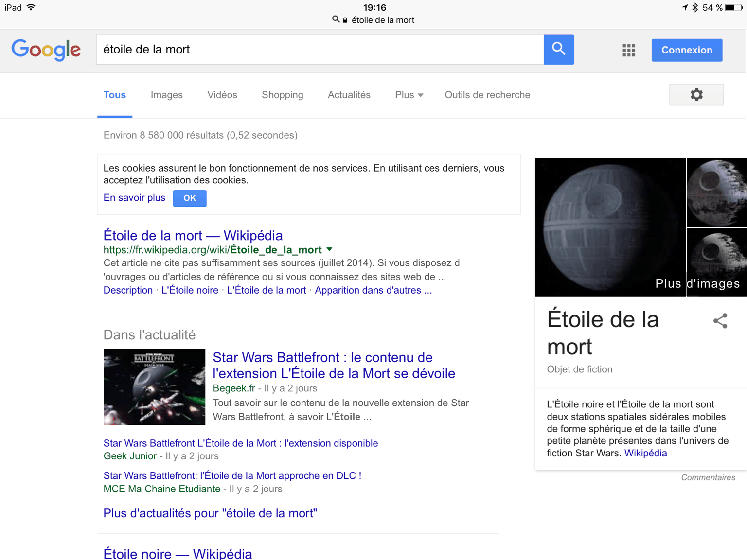
Task: Switch to the Actualités tab
Action: click(x=349, y=95)
